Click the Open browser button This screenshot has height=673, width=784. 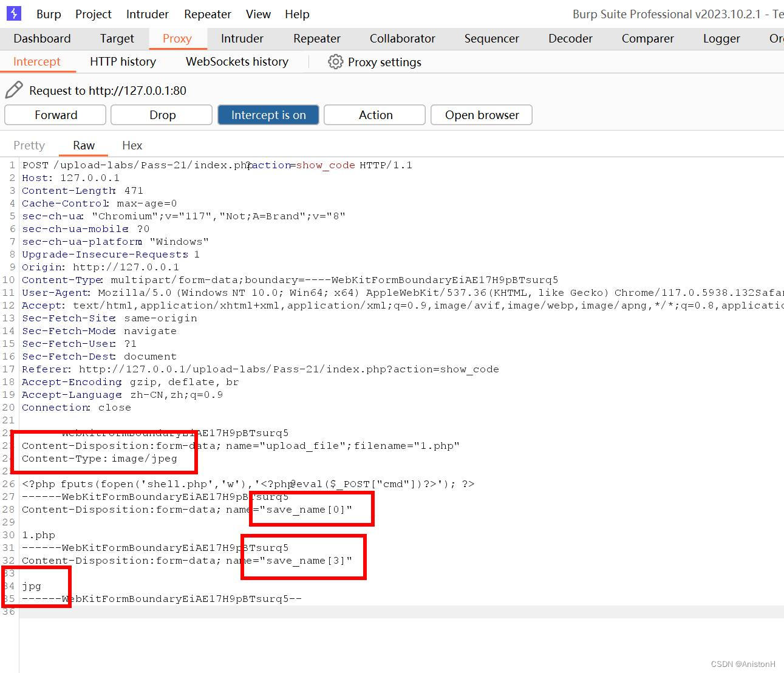[482, 115]
